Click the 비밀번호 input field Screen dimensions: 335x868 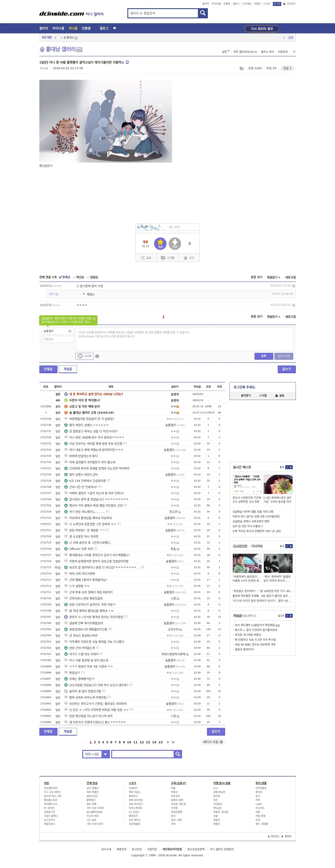click(58, 339)
